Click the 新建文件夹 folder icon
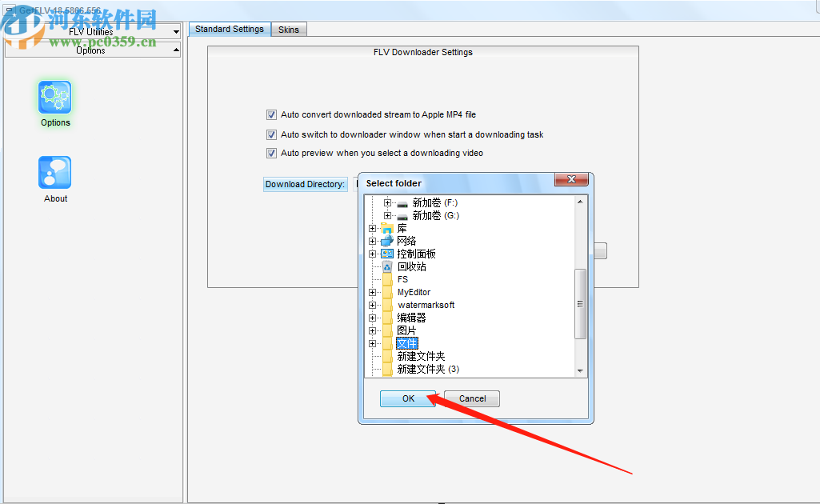820x504 pixels. coord(387,357)
